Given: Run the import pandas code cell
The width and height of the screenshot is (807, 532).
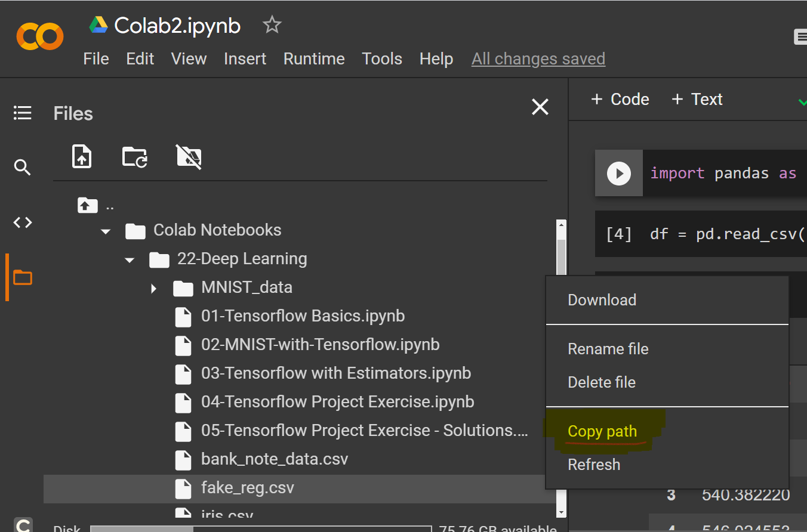Looking at the screenshot, I should pyautogui.click(x=618, y=173).
